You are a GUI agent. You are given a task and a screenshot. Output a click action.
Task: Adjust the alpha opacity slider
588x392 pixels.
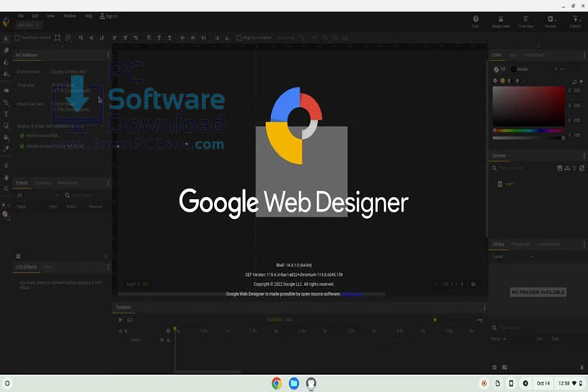[528, 138]
